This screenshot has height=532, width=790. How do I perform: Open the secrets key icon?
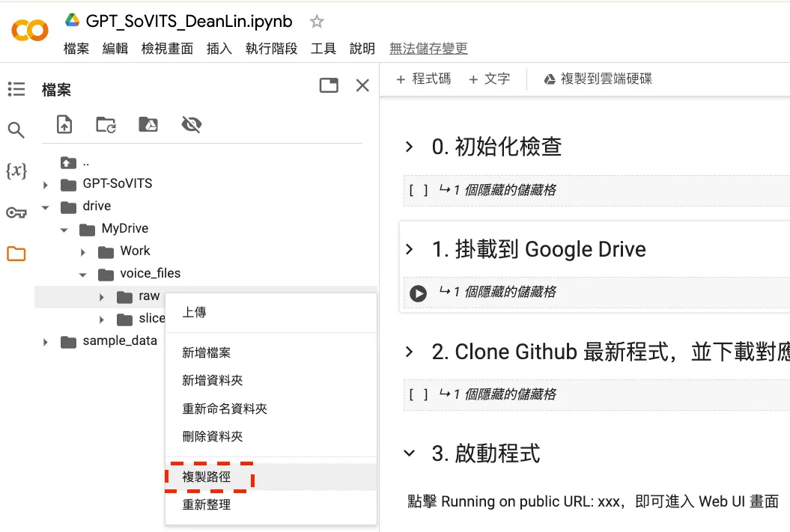click(16, 213)
